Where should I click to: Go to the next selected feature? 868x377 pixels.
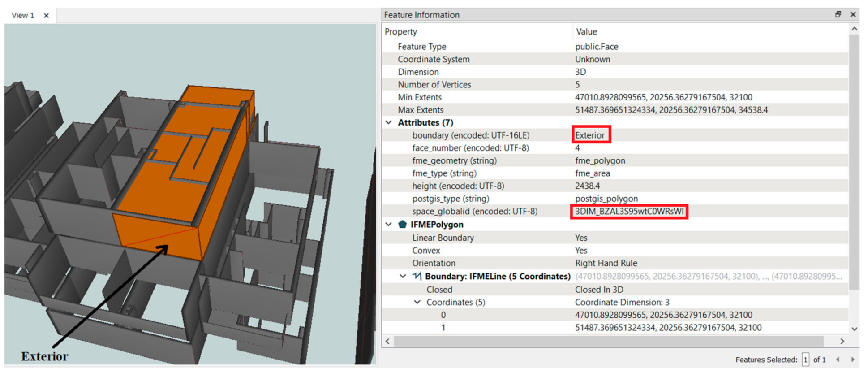click(x=853, y=360)
